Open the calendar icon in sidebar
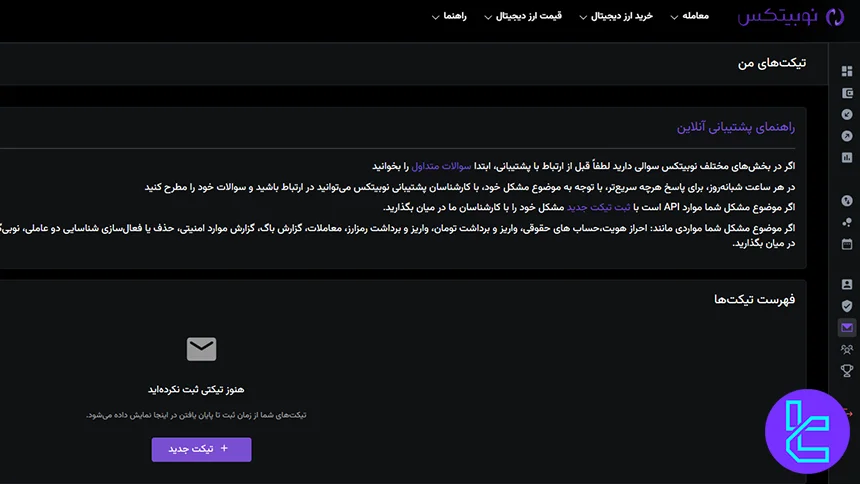This screenshot has height=484, width=860. point(847,244)
